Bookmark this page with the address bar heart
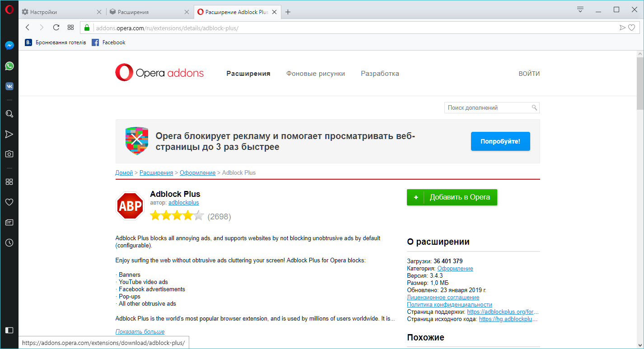The width and height of the screenshot is (644, 349). coord(631,28)
